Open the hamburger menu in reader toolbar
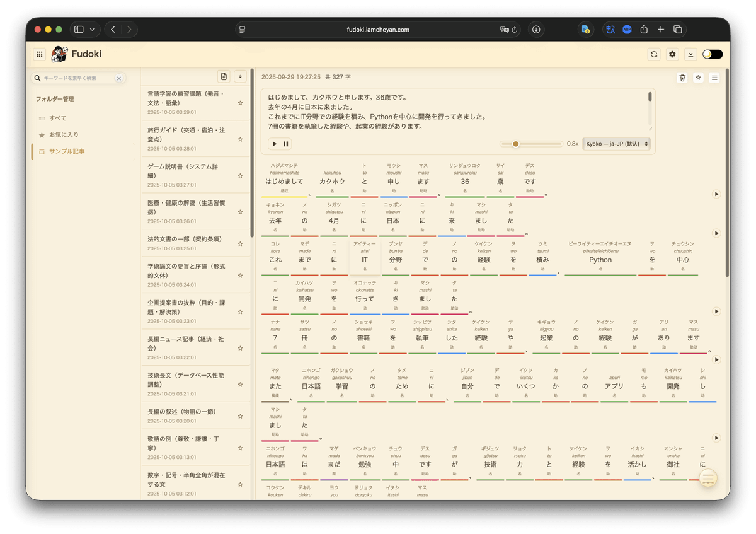This screenshot has width=756, height=534. click(x=714, y=78)
